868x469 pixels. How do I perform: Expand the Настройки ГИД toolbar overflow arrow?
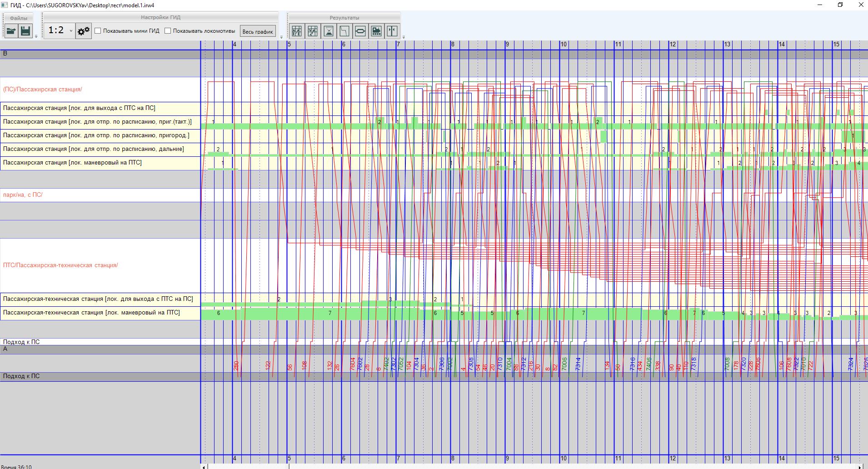pos(281,37)
